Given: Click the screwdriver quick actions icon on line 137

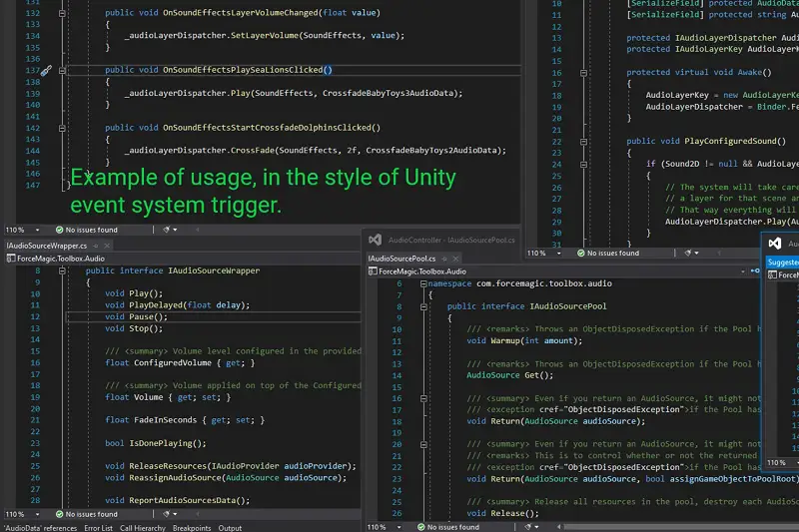Looking at the screenshot, I should coord(46,70).
